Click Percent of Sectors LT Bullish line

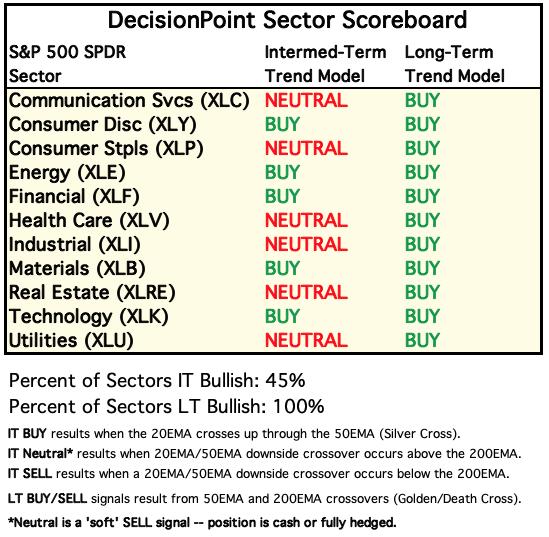coord(167,406)
